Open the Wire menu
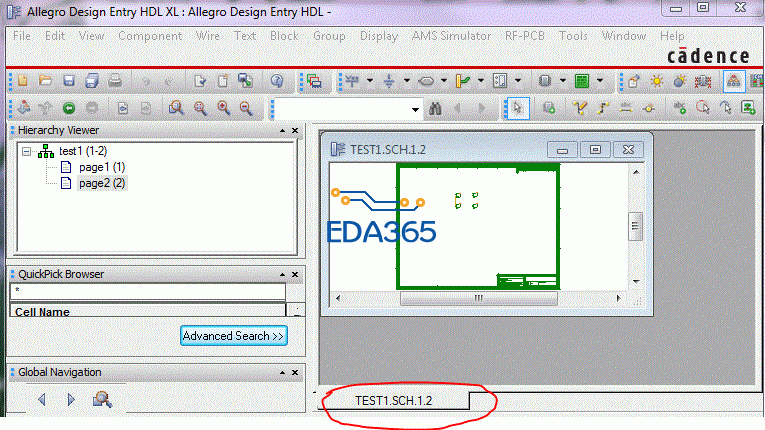Viewport: 765px width, 430px height. pos(208,36)
